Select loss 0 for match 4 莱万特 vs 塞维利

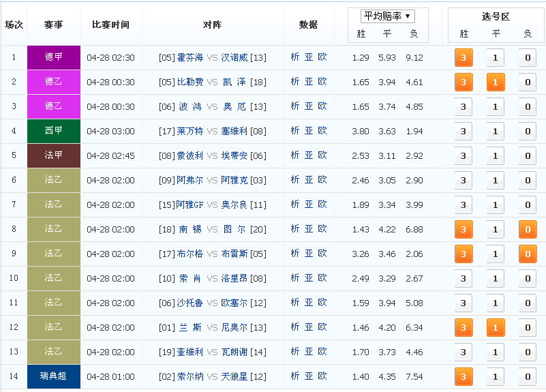point(528,132)
